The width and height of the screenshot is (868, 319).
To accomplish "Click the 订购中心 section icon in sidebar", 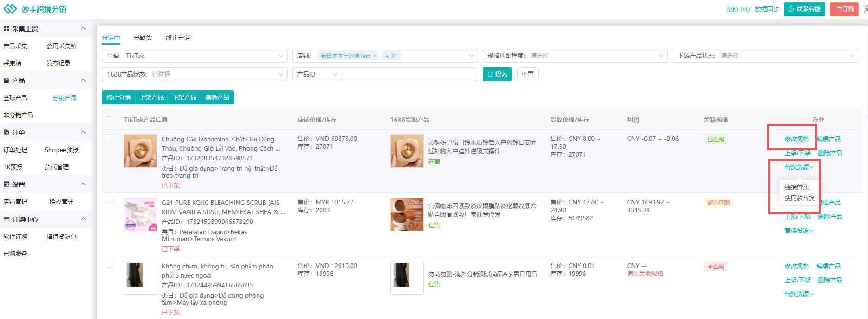I will [6, 219].
